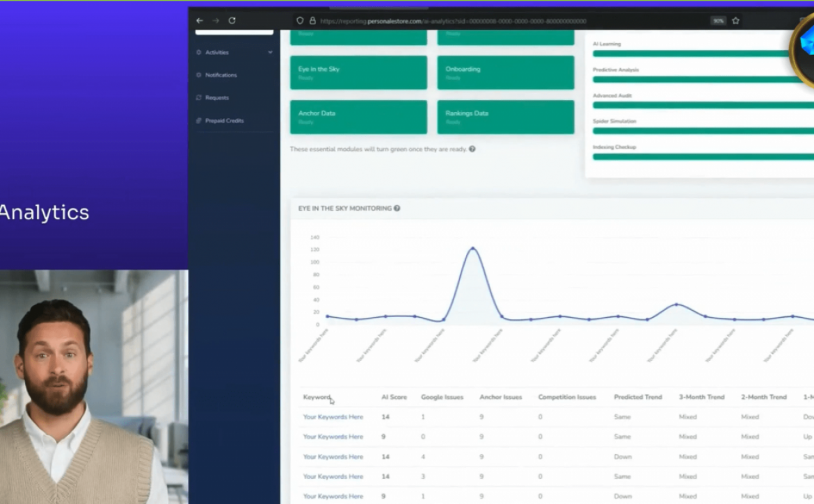Bookmark the page with the star icon
The height and width of the screenshot is (504, 814).
735,21
